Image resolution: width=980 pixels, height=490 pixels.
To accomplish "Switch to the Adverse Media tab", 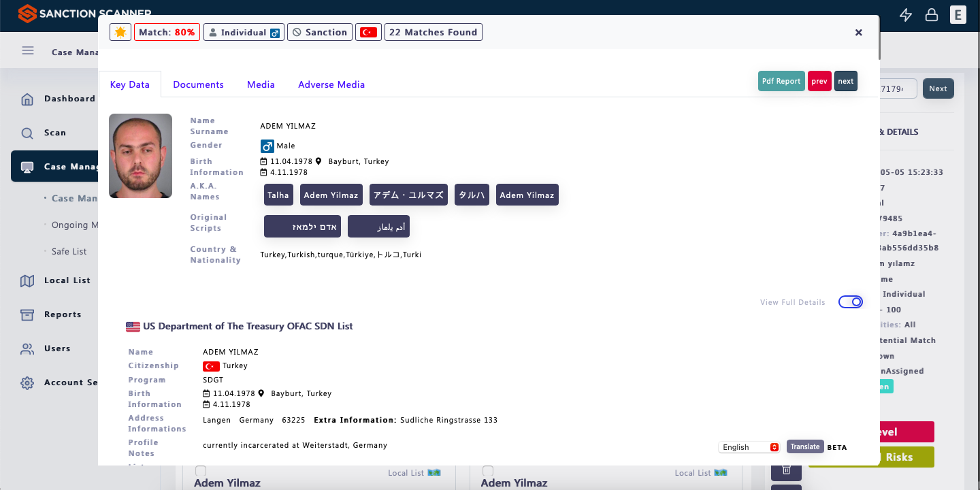I will (x=331, y=84).
